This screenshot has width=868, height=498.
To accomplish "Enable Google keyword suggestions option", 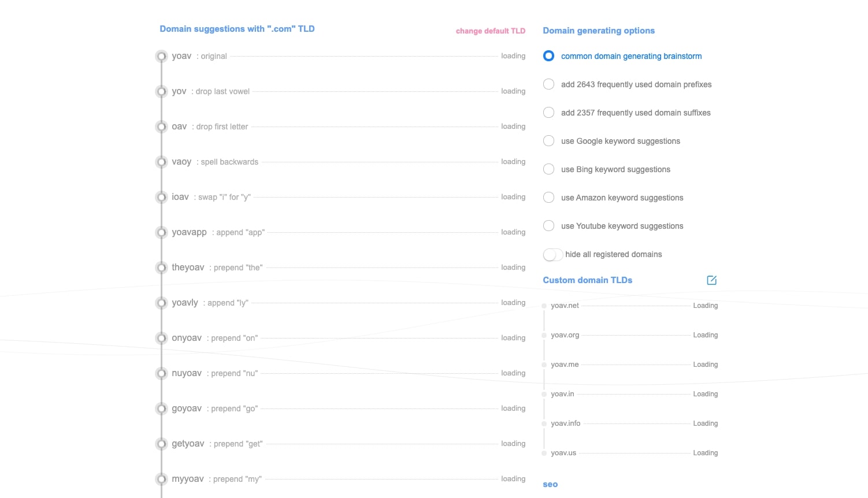I will pos(549,141).
